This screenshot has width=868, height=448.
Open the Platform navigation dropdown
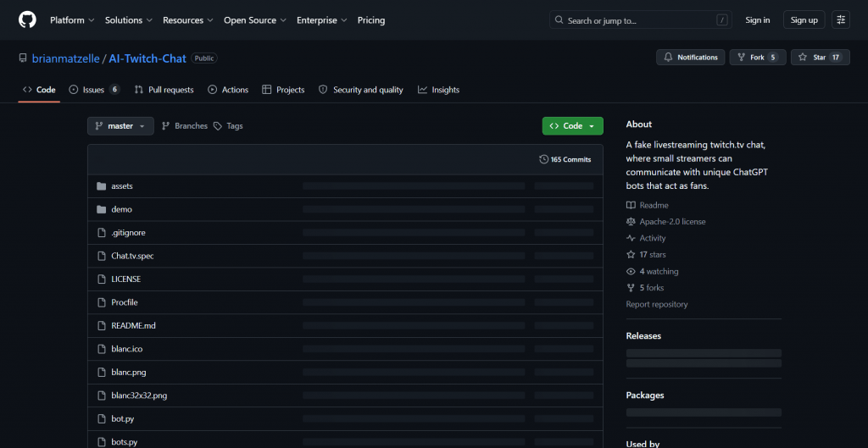click(72, 20)
